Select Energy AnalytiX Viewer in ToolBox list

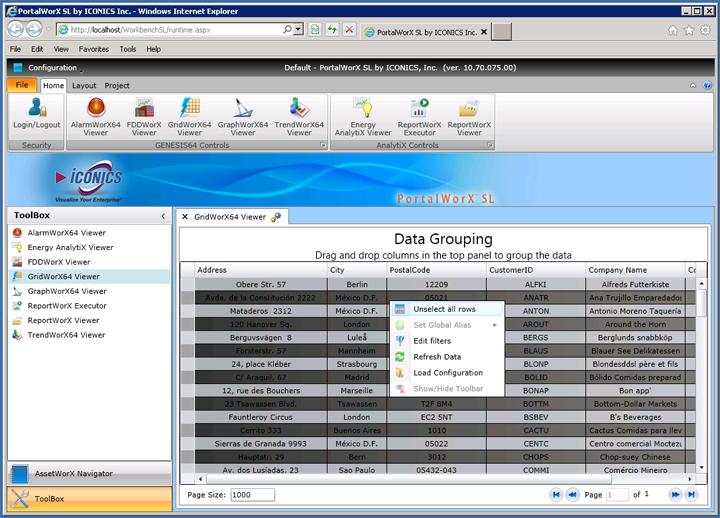[x=89, y=248]
